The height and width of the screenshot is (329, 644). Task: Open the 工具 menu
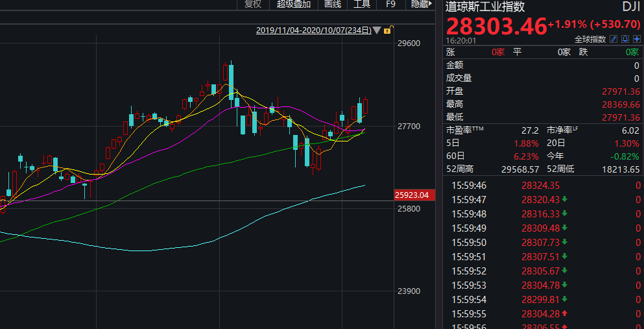[x=362, y=5]
